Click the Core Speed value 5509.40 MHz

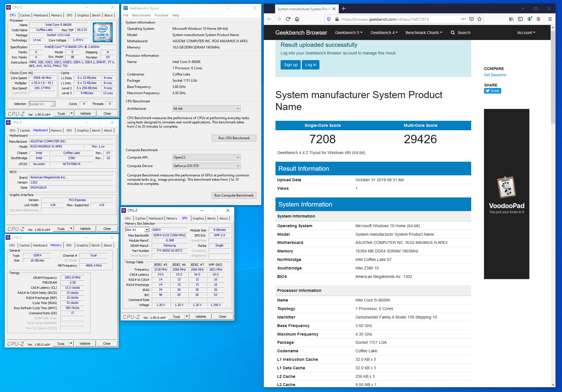pyautogui.click(x=43, y=78)
